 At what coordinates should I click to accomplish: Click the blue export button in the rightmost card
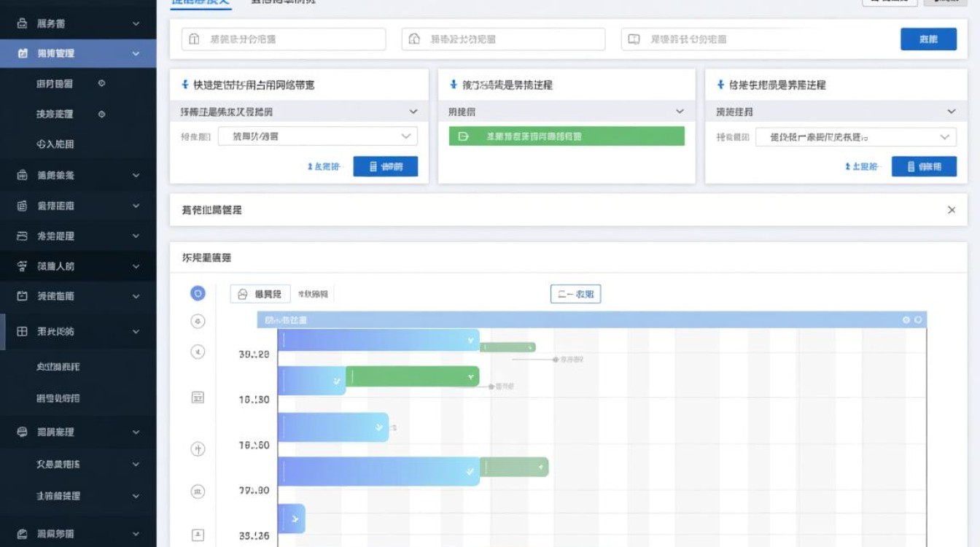tap(924, 166)
